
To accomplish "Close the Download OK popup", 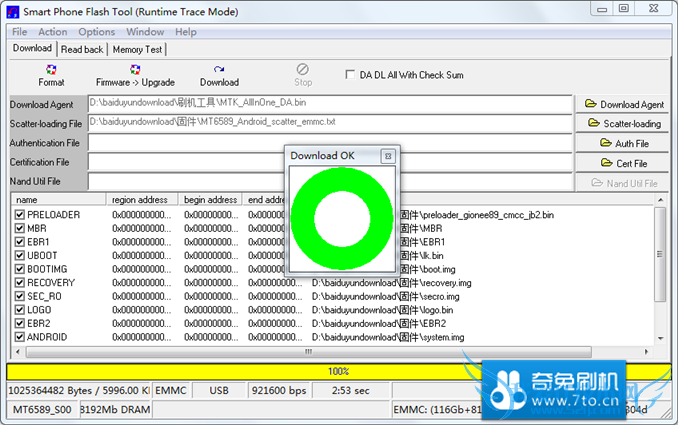I will [x=388, y=156].
